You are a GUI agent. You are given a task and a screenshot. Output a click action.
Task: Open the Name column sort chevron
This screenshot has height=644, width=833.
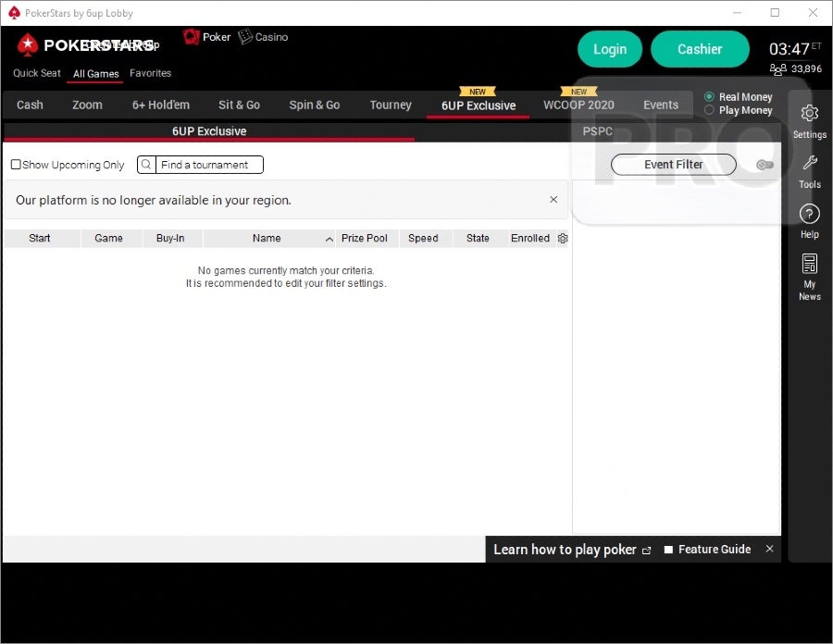tap(329, 239)
